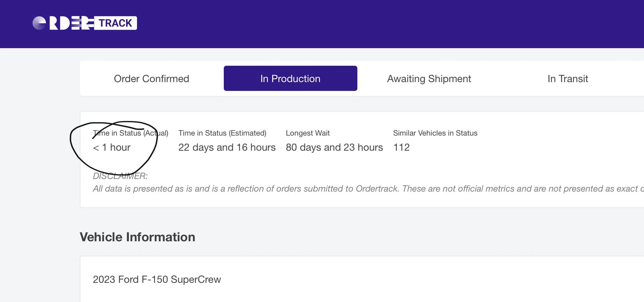Click the Similar Vehicles in Status label
This screenshot has width=644, height=302.
click(x=435, y=133)
